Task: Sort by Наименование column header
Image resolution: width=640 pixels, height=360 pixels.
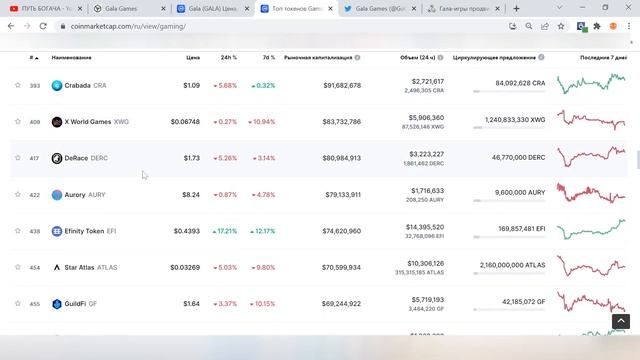Action: [71, 58]
